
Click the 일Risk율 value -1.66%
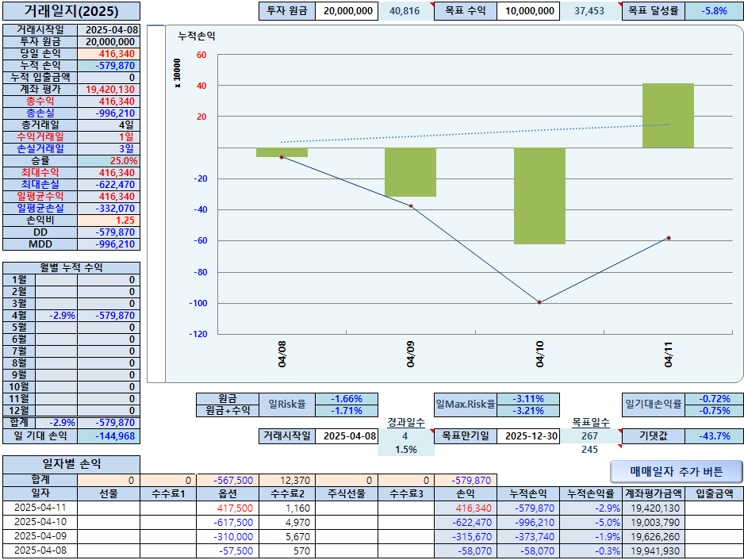[x=347, y=399]
